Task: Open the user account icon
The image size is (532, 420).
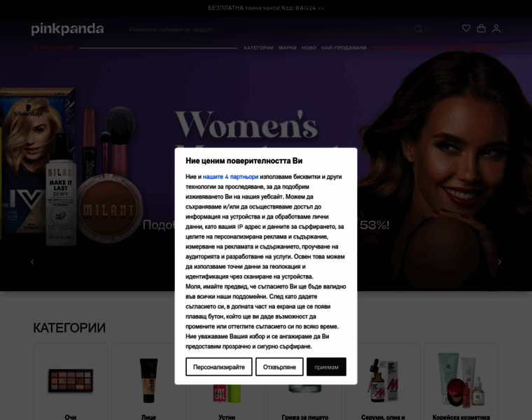Action: 496,29
